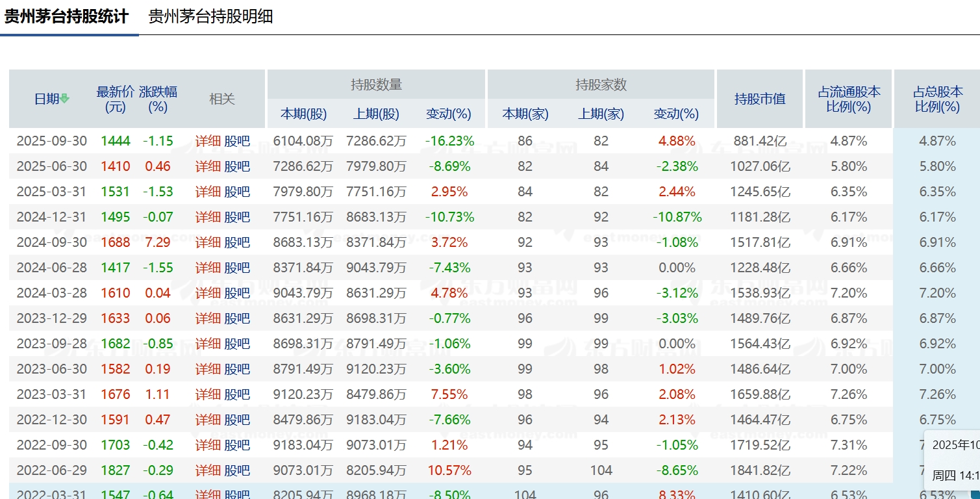Click 持股家数 变动(%) sub-header
Image resolution: width=980 pixels, height=499 pixels.
[676, 114]
